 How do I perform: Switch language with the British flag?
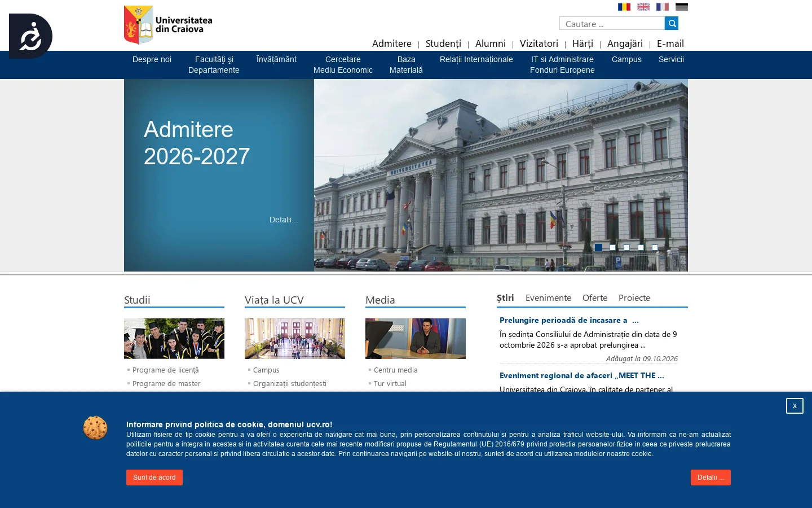643,7
